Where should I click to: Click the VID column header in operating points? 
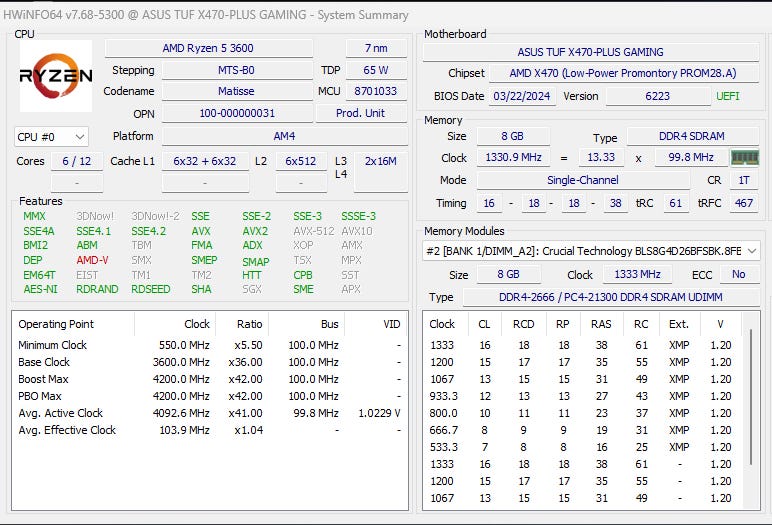click(391, 324)
